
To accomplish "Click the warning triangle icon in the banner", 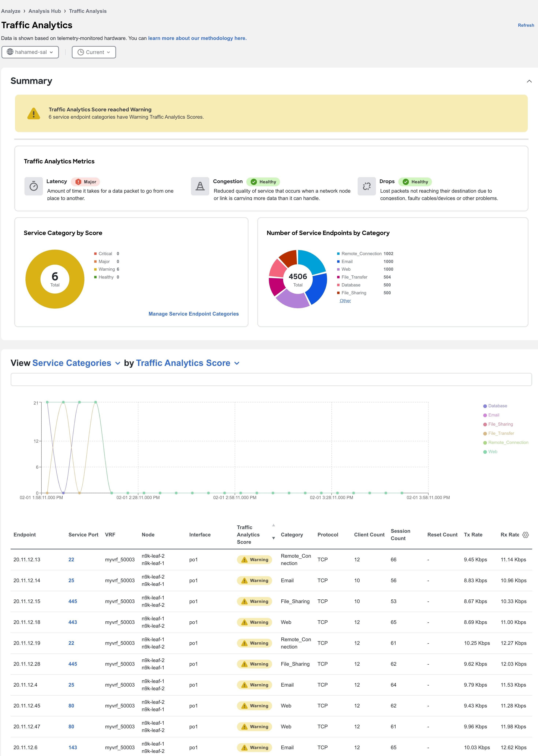I will [34, 114].
